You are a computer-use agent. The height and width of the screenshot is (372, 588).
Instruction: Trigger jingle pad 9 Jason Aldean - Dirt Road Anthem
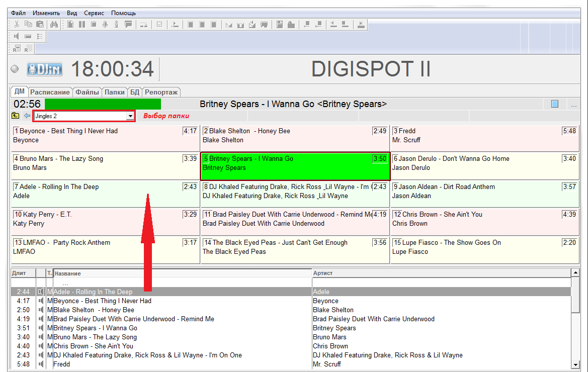[x=485, y=194]
